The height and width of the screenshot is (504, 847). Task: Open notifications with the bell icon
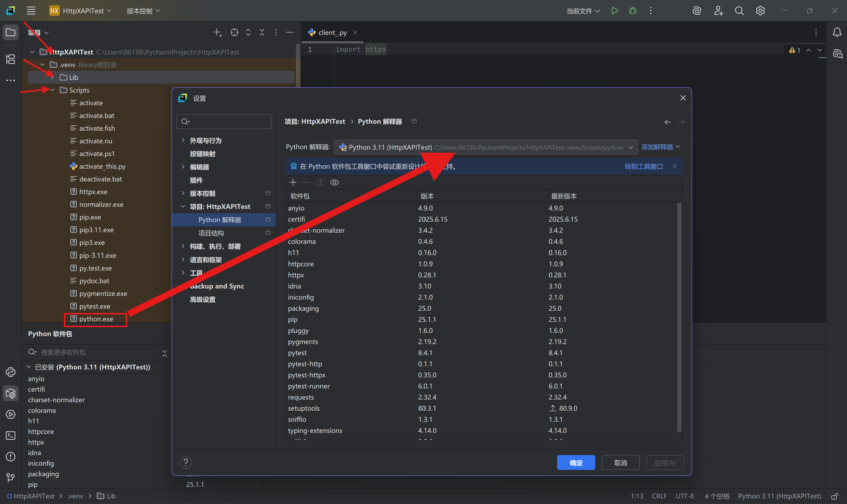837,32
